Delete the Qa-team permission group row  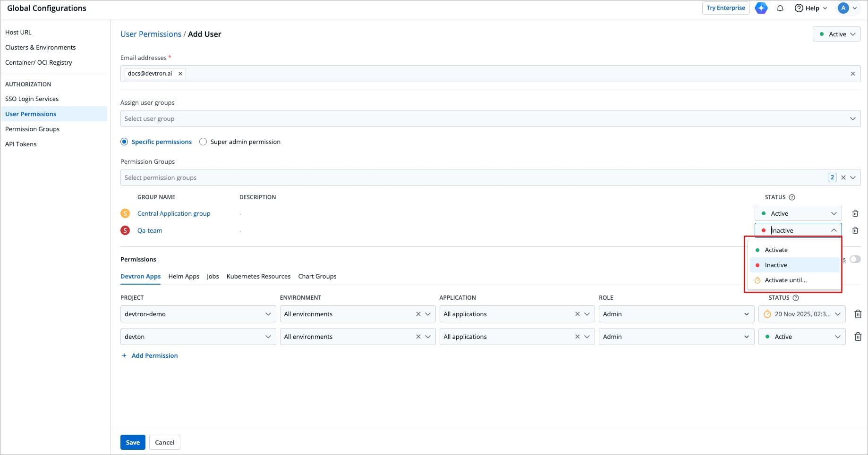(855, 230)
